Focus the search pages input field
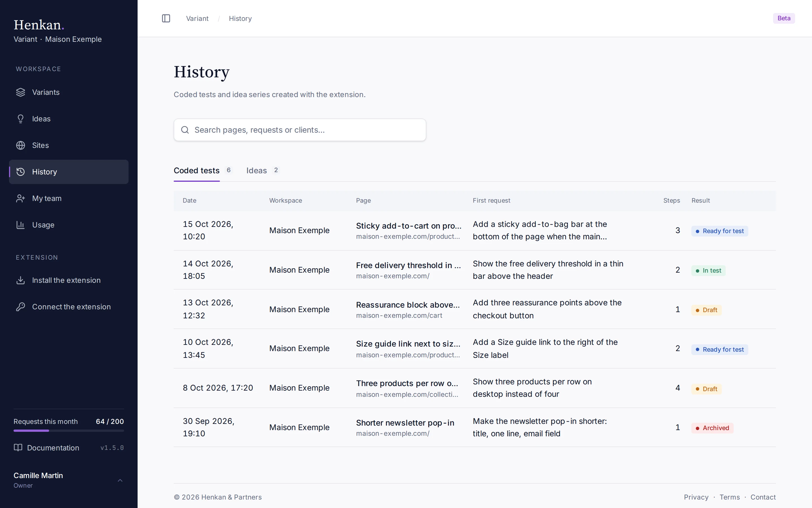Viewport: 812px width, 508px height. pyautogui.click(x=300, y=130)
